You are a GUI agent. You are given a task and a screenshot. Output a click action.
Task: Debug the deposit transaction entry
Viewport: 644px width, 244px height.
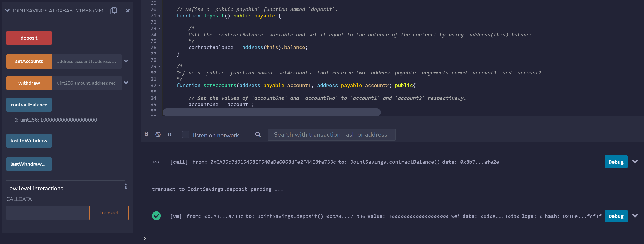pos(616,216)
